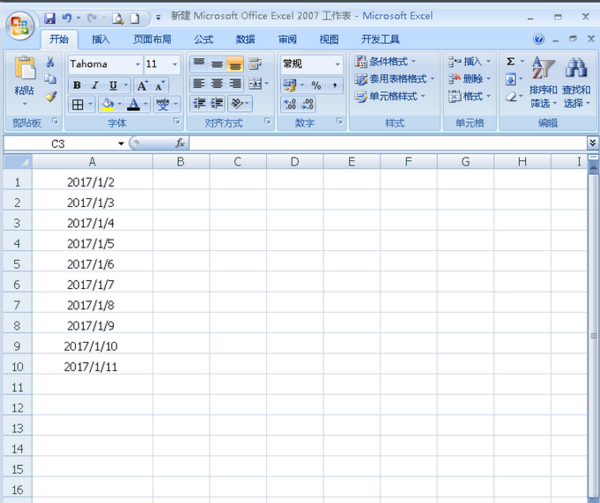
Task: Open the 字体 font dialog launcher
Action: [x=176, y=121]
